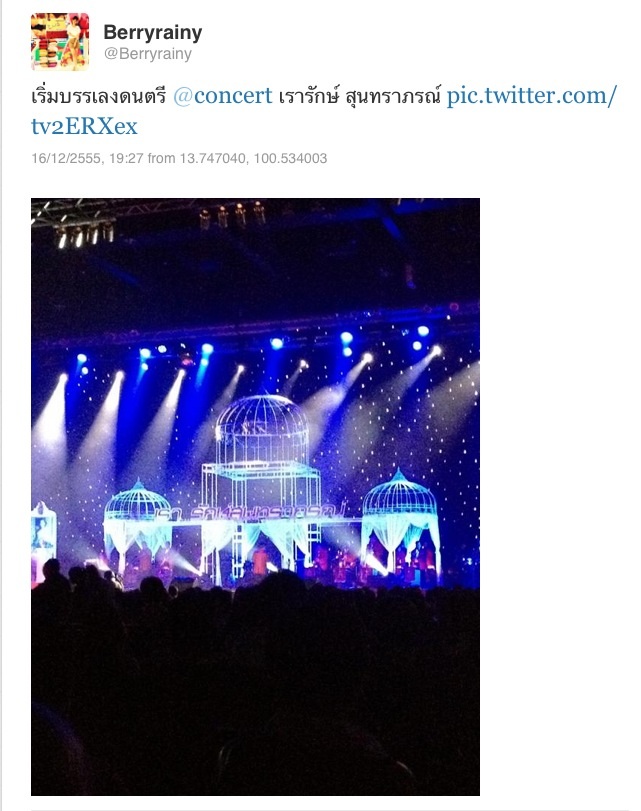Open the @concert mention link
The image size is (641, 811).
222,96
